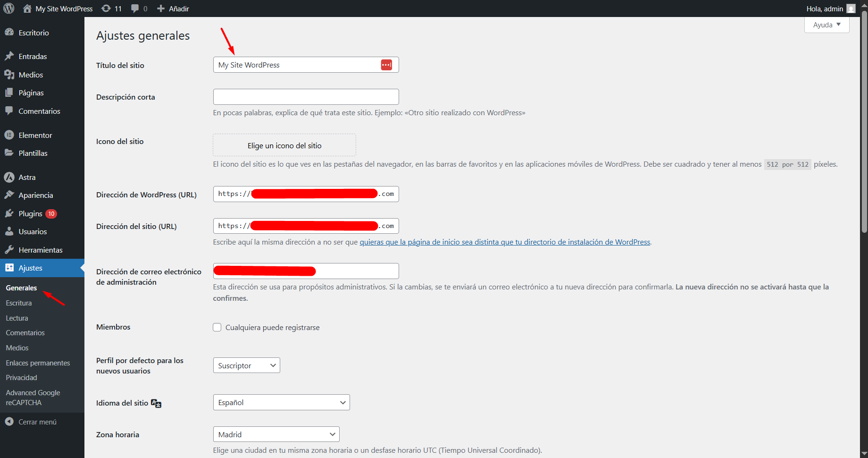Click the admin avatar in top bar

tap(851, 8)
